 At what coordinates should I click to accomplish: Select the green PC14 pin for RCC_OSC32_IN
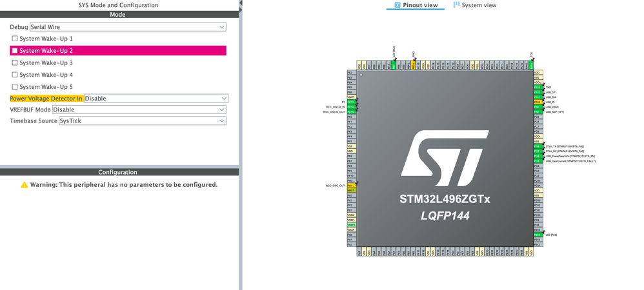pyautogui.click(x=352, y=106)
